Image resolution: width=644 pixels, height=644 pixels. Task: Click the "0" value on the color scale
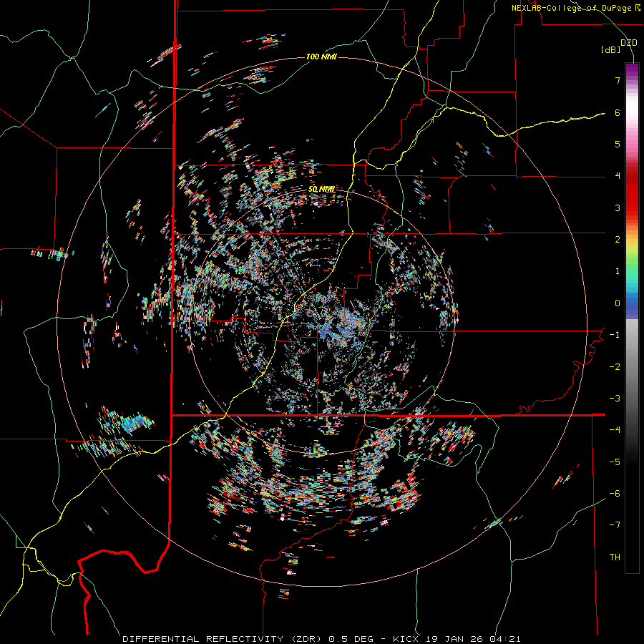pos(618,303)
